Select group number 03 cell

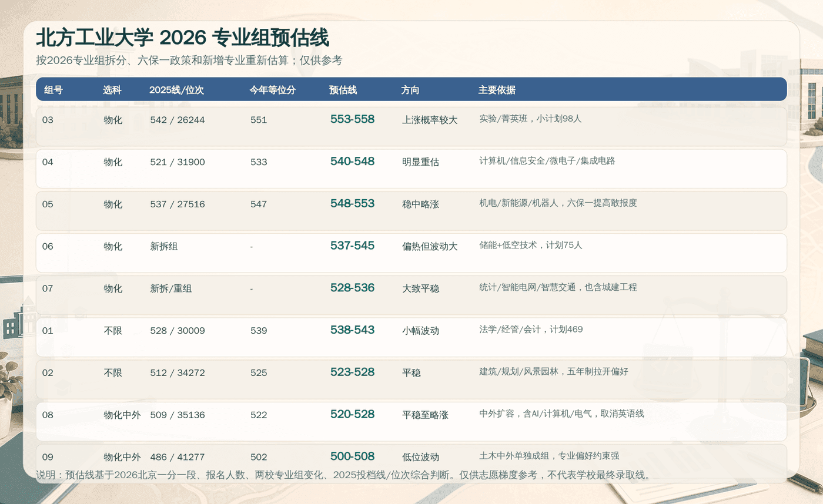pos(48,120)
